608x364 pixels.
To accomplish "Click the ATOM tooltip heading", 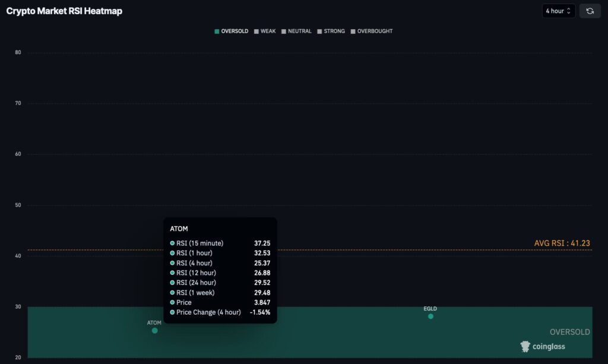I will tap(179, 229).
